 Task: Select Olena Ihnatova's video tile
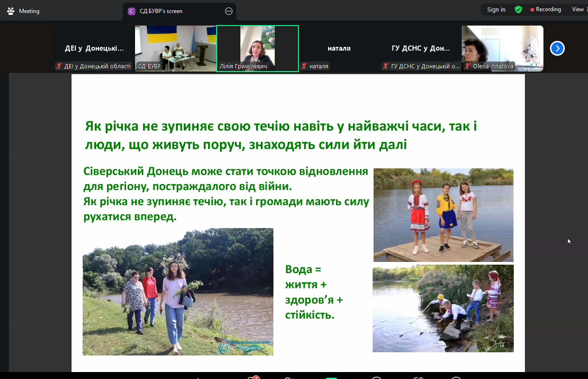click(x=502, y=46)
